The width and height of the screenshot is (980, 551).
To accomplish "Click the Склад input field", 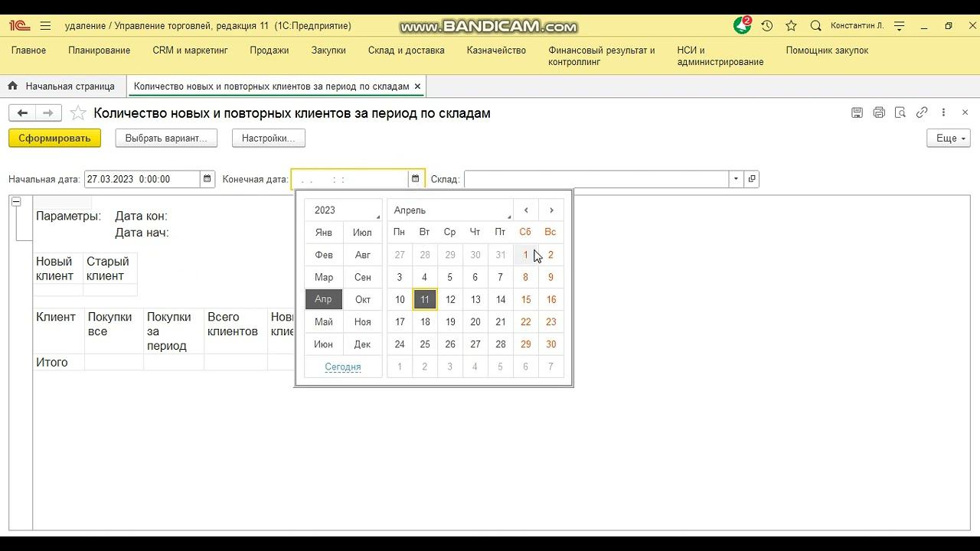I will coord(596,179).
